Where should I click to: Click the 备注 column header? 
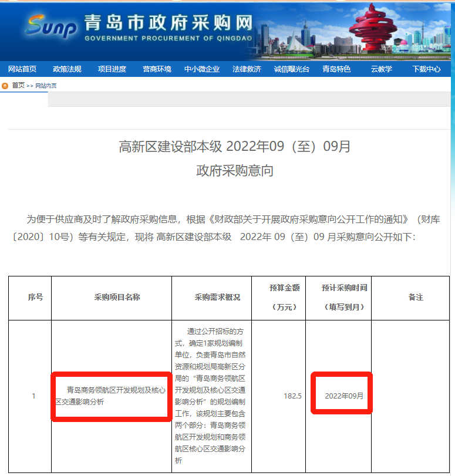tap(416, 297)
